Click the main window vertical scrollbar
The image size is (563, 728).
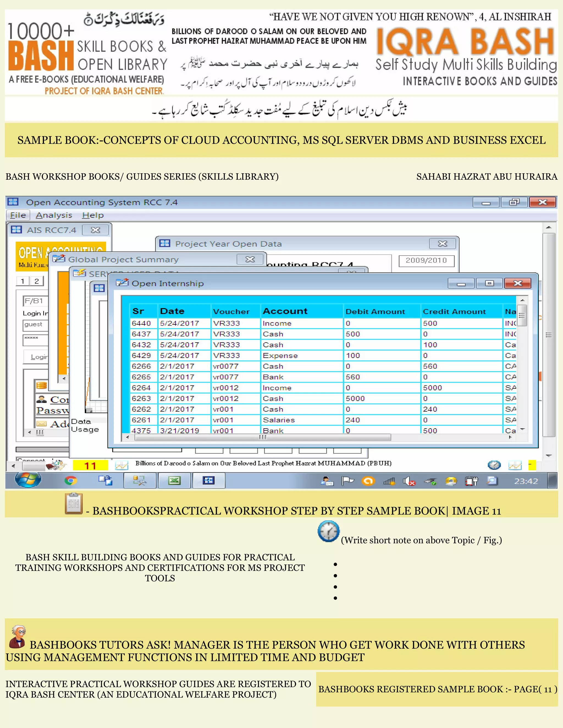tap(549, 335)
